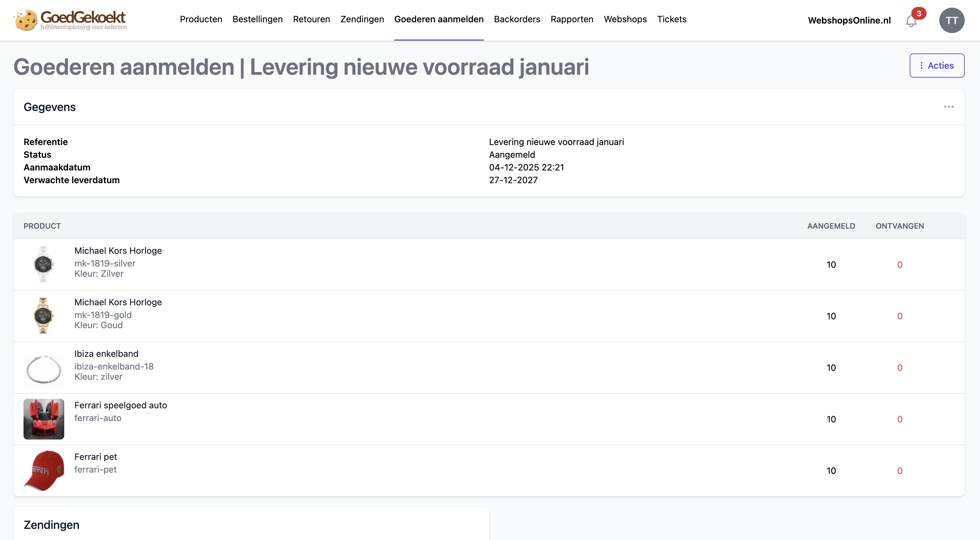Navigate to Rapporten
Viewport: 980px width, 540px height.
coord(572,19)
